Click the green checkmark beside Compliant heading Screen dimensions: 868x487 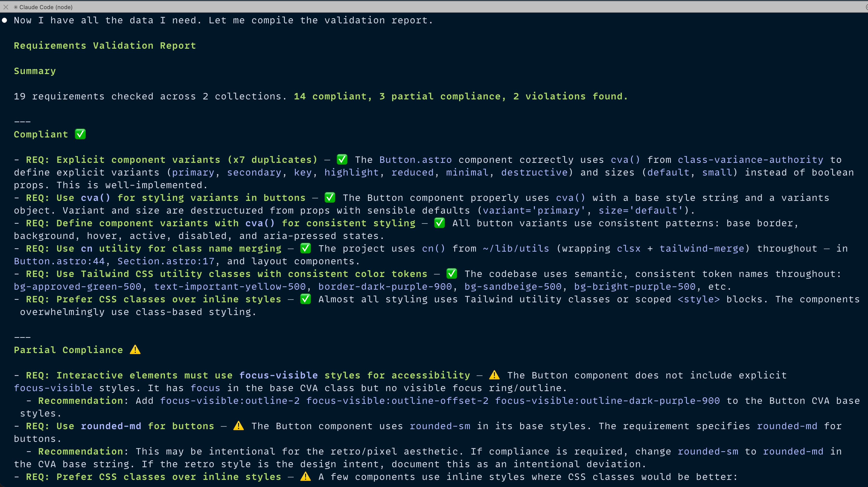[80, 134]
